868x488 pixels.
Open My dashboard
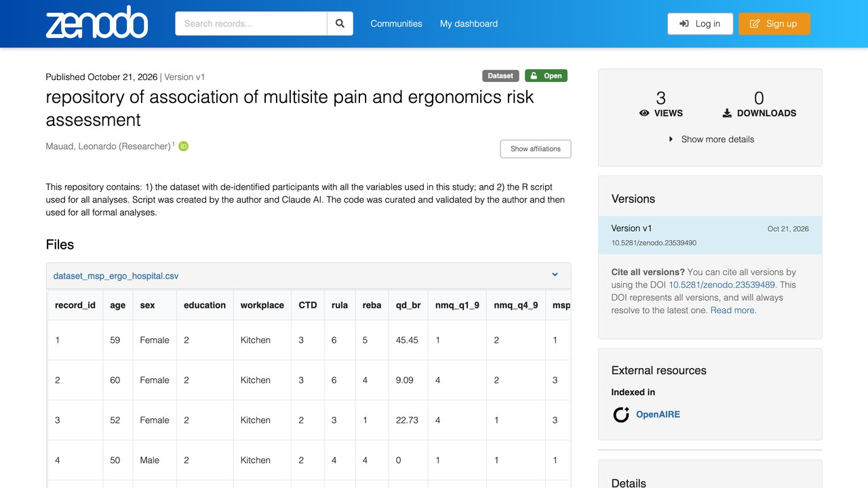[x=469, y=24]
